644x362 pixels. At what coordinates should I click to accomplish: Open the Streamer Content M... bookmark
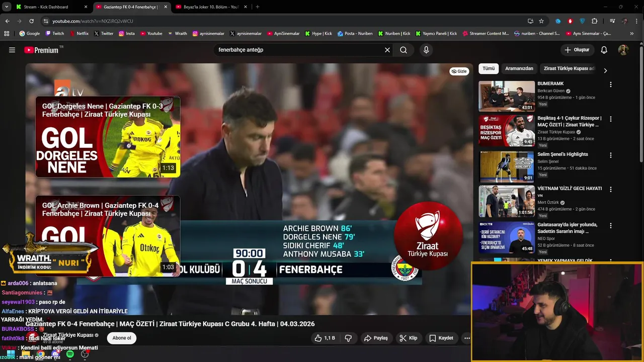(485, 34)
